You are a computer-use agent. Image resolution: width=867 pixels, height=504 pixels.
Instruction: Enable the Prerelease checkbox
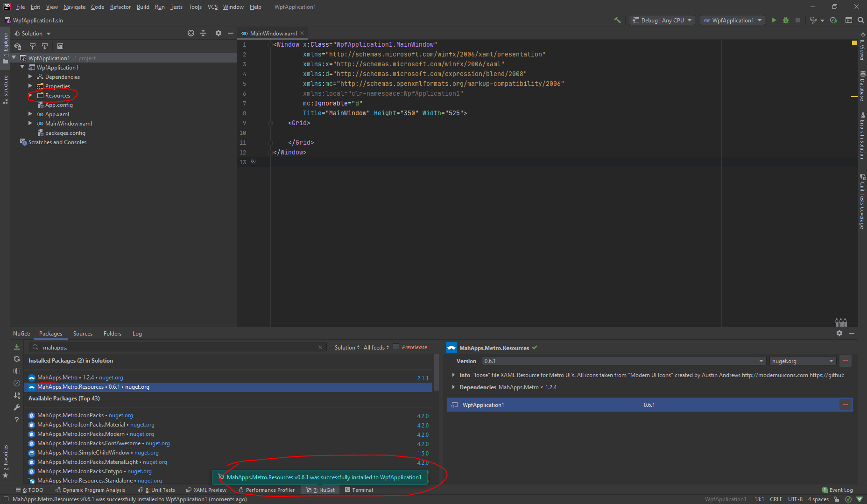395,347
